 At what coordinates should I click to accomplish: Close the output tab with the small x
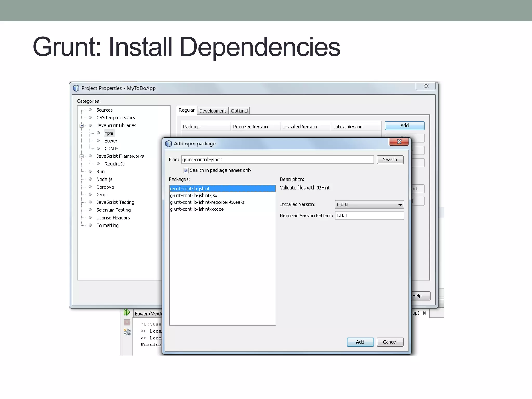coord(424,313)
